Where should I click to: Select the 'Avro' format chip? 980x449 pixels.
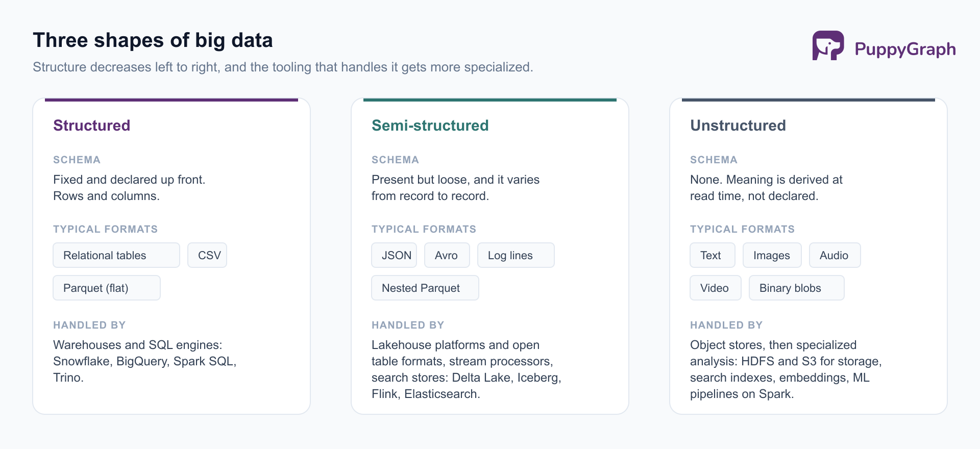click(x=447, y=255)
